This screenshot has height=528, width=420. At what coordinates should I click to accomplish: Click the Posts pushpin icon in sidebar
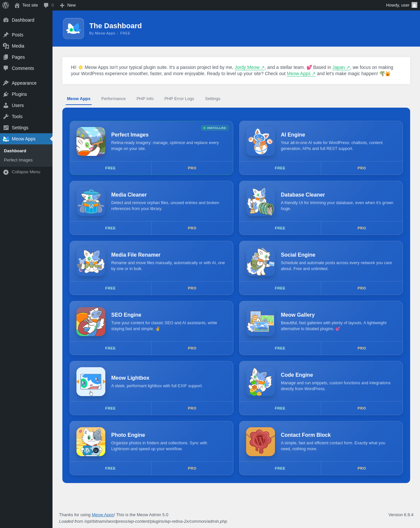pos(6,35)
